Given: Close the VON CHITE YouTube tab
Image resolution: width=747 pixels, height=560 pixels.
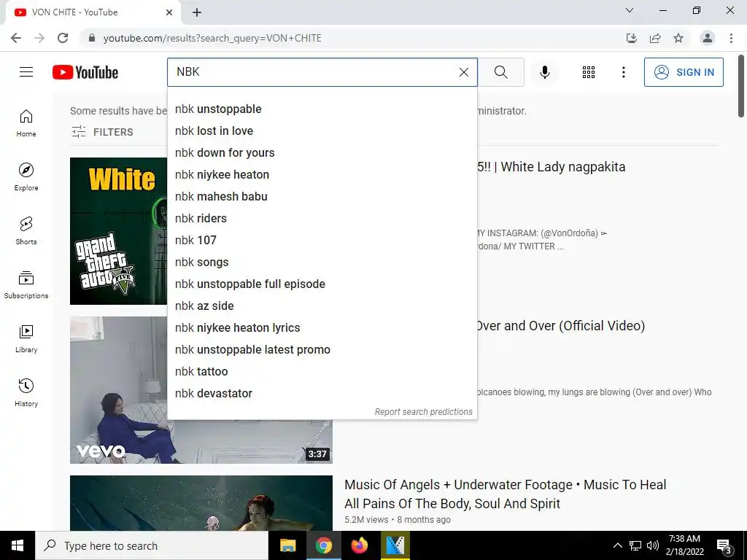Looking at the screenshot, I should click(169, 12).
